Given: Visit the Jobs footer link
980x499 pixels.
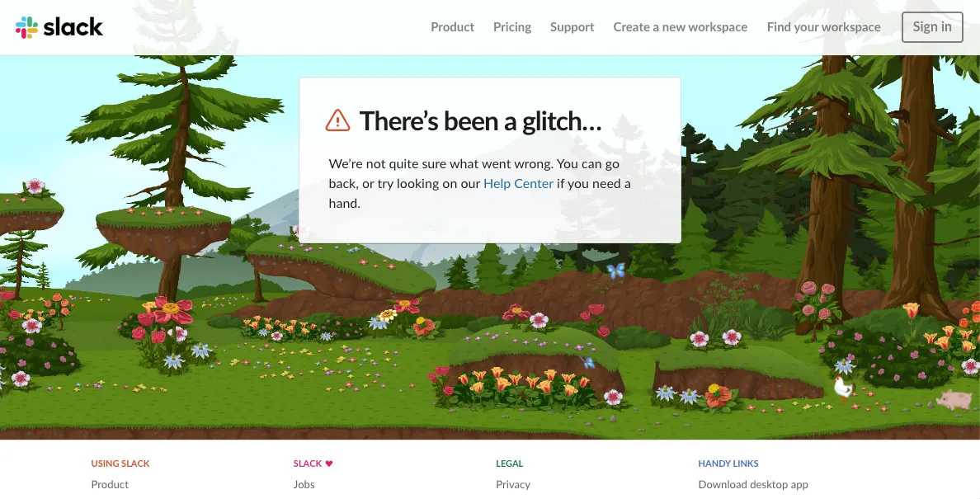Looking at the screenshot, I should [x=304, y=485].
